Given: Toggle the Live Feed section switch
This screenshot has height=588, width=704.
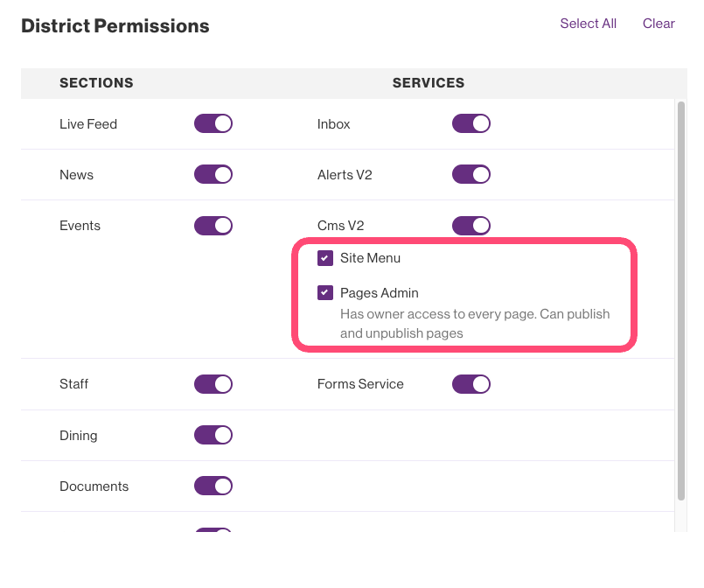Looking at the screenshot, I should pos(213,123).
